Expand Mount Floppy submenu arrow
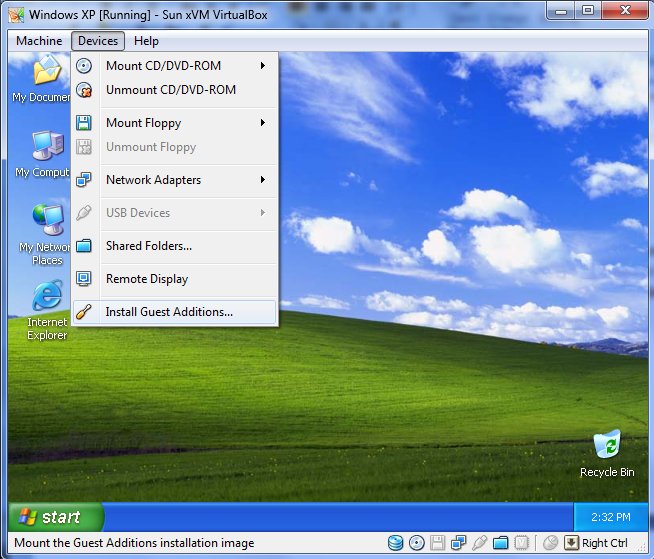Image resolution: width=654 pixels, height=559 pixels. [x=263, y=123]
